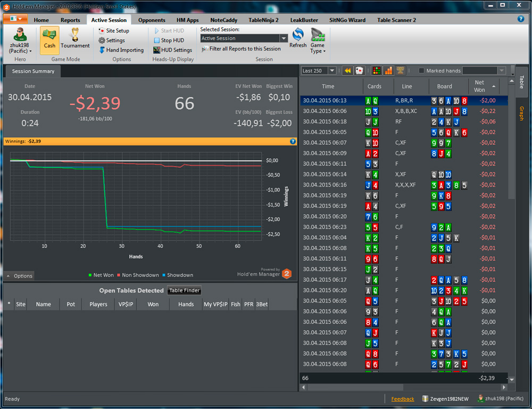Enable the Marked hands checkbox

(x=421, y=71)
